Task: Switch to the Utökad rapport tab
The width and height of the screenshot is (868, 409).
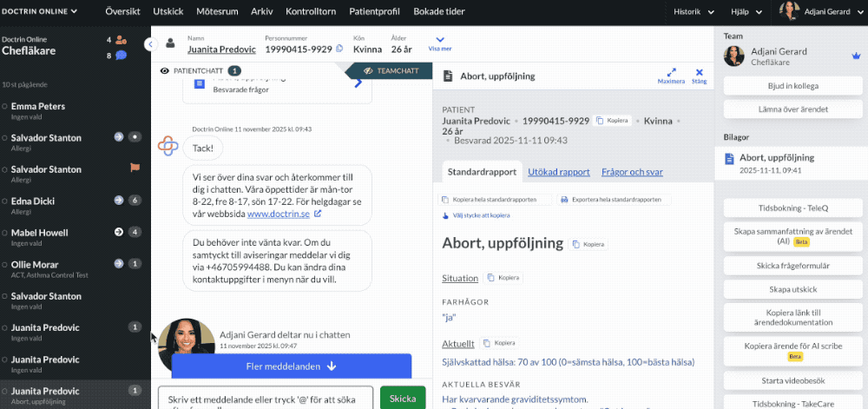Action: pyautogui.click(x=558, y=172)
